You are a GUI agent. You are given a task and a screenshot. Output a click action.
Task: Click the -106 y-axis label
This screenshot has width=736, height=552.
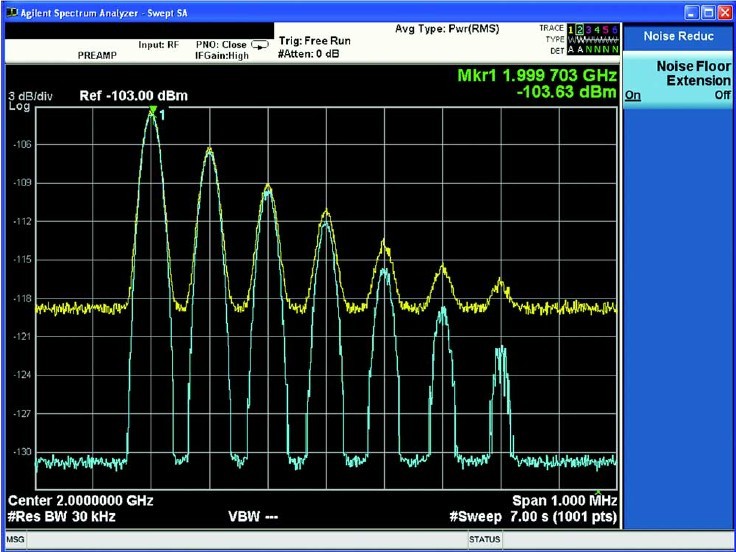22,145
